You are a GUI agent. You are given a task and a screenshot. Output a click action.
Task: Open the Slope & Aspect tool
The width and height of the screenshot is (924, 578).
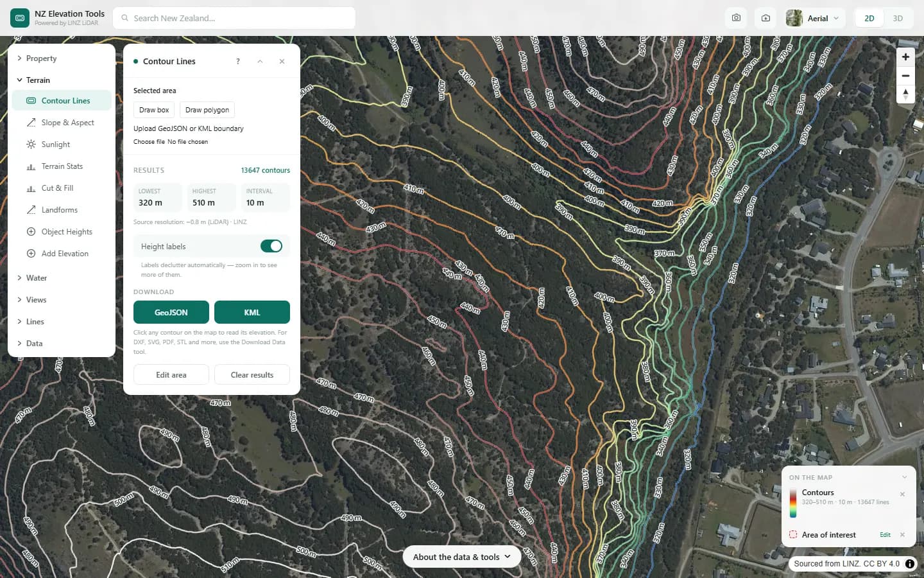pos(62,123)
